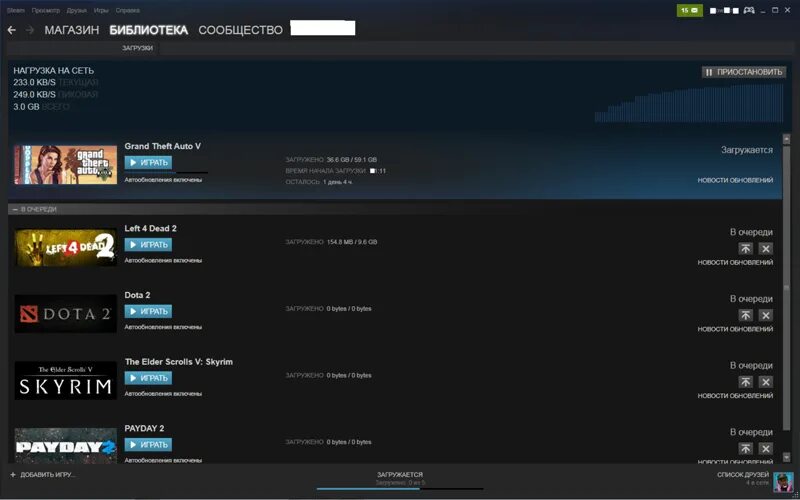Open update news for Dota 2
The height and width of the screenshot is (500, 800).
point(735,329)
